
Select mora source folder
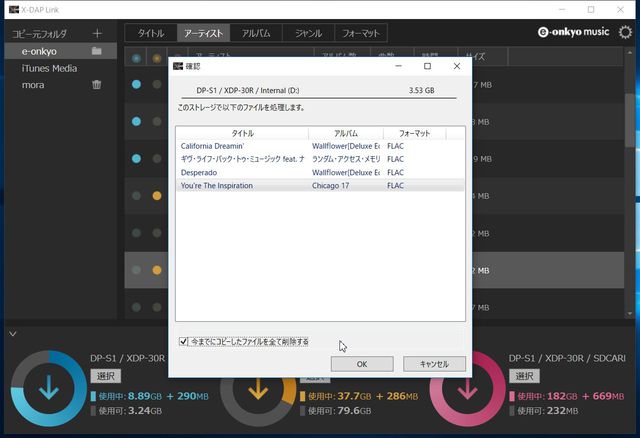[33, 85]
